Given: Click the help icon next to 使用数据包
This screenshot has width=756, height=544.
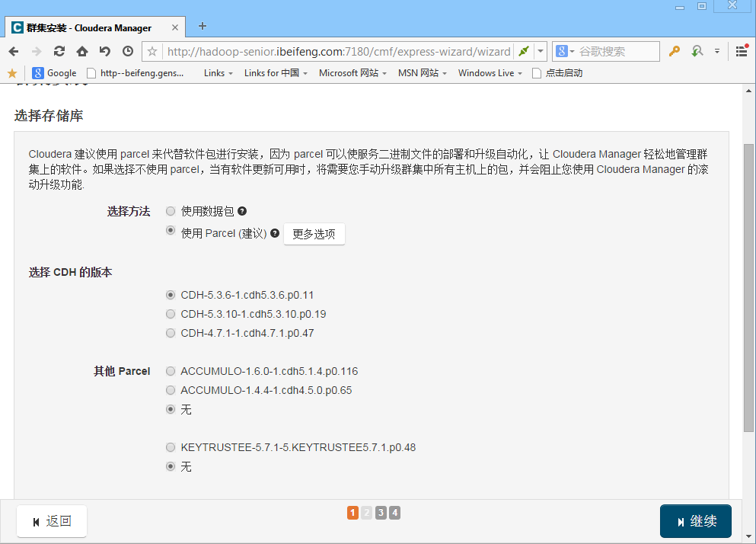Looking at the screenshot, I should click(242, 211).
